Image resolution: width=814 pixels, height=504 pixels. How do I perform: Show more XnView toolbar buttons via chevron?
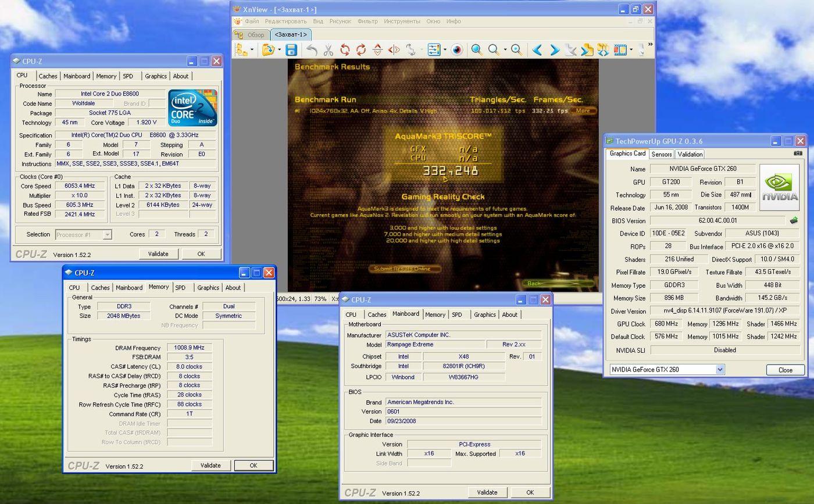point(650,45)
